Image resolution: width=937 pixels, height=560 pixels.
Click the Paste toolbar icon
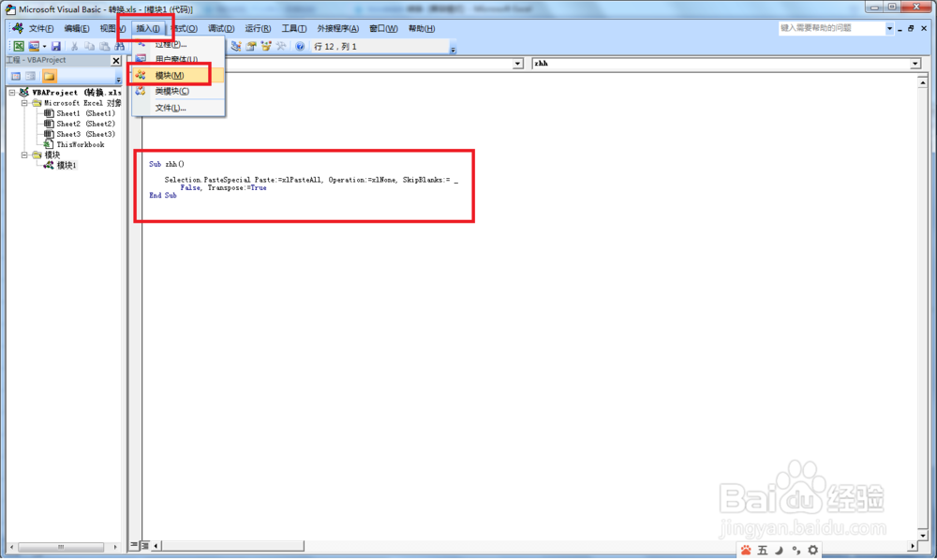(x=105, y=46)
